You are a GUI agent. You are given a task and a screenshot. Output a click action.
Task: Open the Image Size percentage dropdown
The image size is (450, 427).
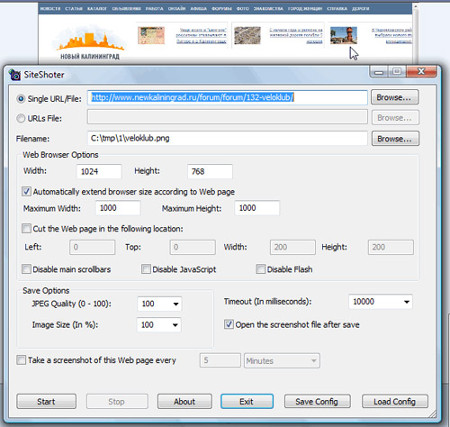click(175, 325)
